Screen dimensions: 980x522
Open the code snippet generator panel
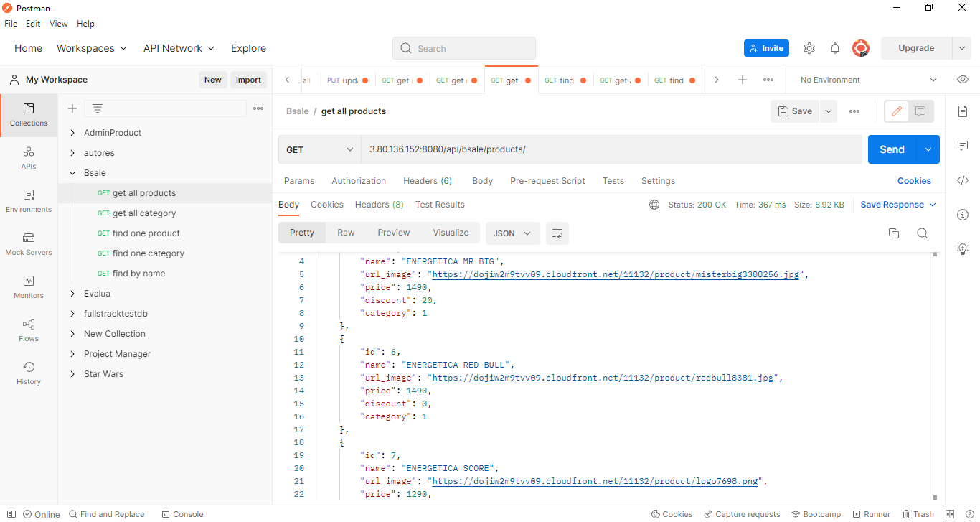[962, 180]
